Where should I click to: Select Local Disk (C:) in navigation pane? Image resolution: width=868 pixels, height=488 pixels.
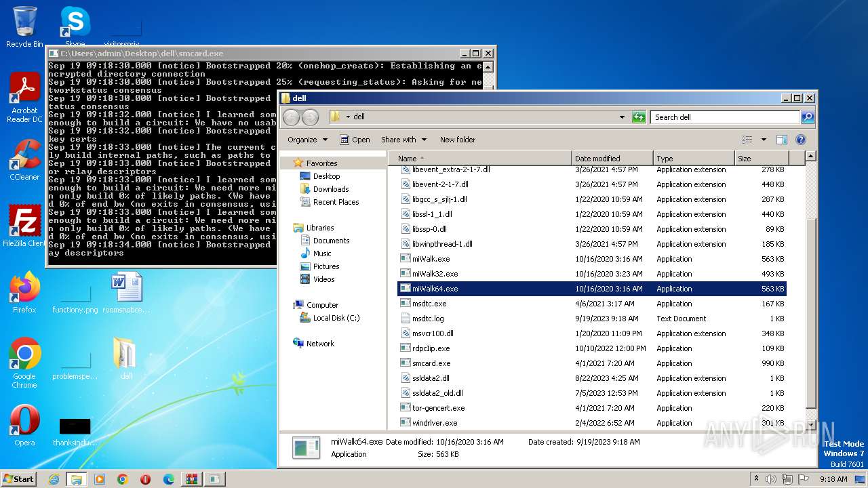pyautogui.click(x=336, y=318)
